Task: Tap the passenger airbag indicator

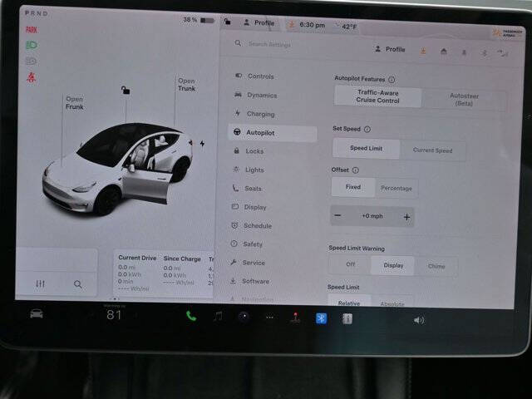Action: tap(507, 33)
